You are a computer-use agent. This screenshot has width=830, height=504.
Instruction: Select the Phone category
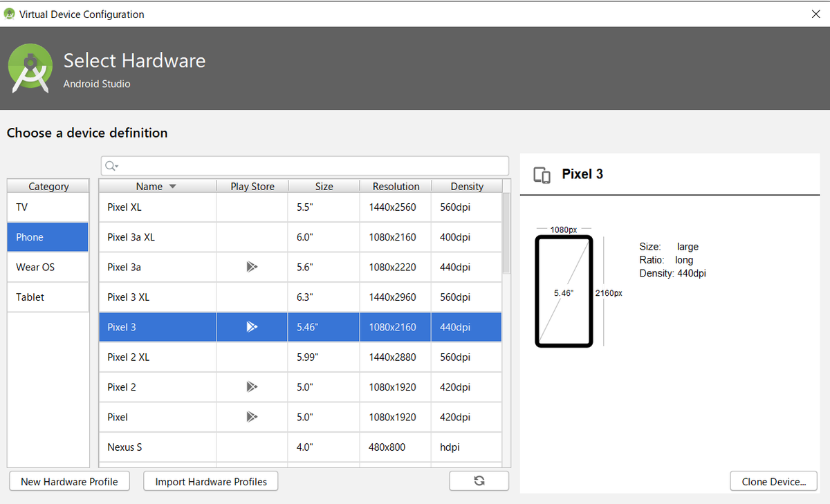pyautogui.click(x=48, y=237)
